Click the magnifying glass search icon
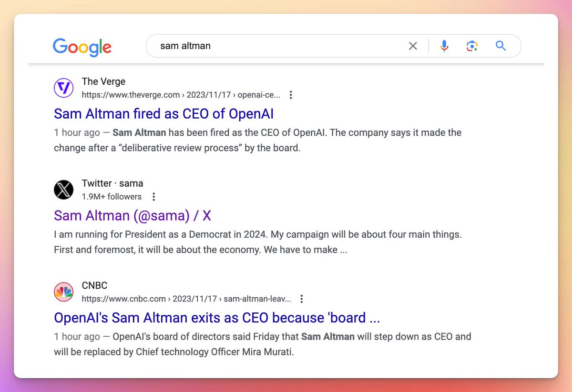 coord(500,46)
